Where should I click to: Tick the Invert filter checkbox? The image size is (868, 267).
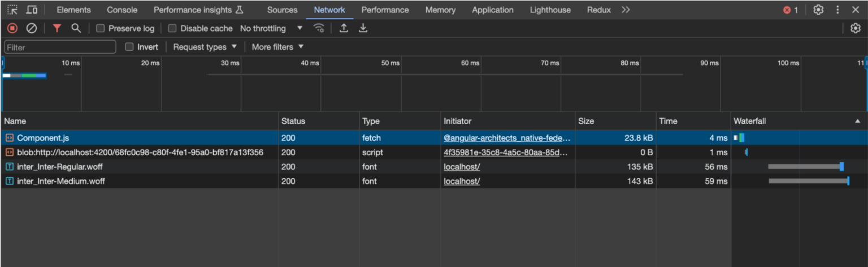point(129,47)
